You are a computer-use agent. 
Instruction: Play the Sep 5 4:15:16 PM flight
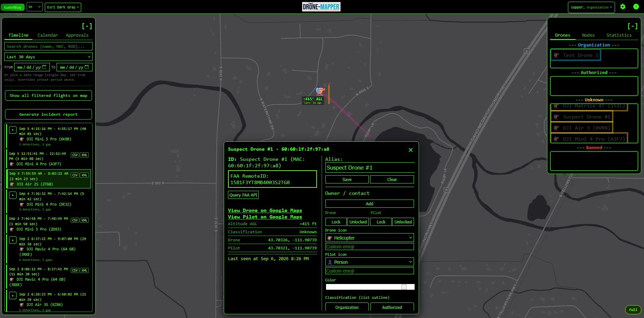click(x=13, y=130)
